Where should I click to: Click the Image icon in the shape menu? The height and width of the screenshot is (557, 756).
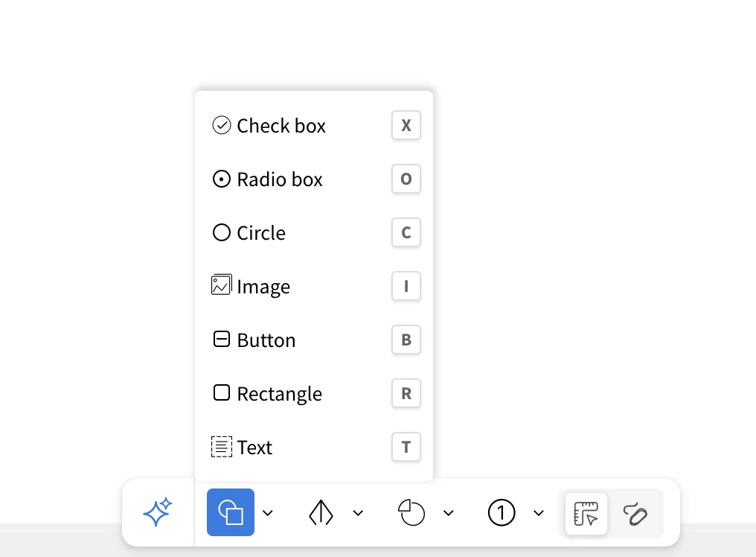point(221,285)
